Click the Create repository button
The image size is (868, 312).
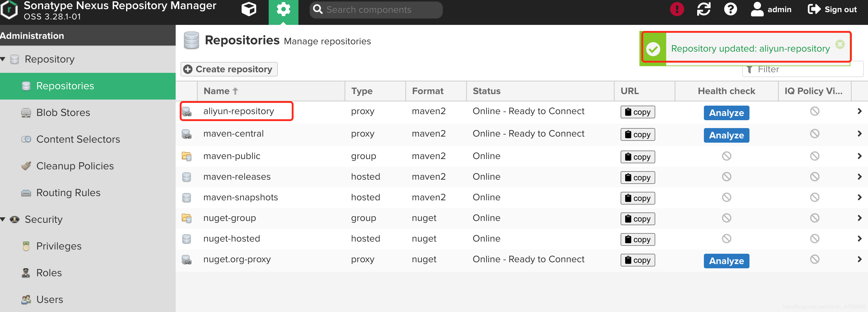coord(229,69)
